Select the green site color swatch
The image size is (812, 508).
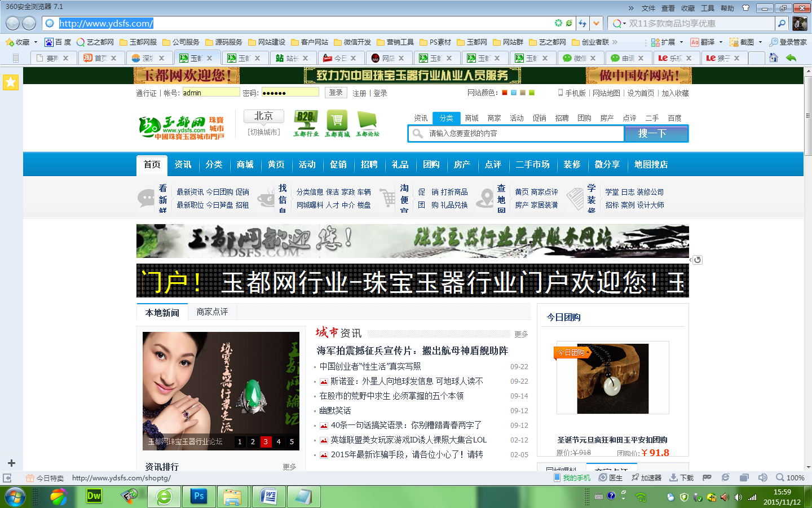click(x=532, y=93)
